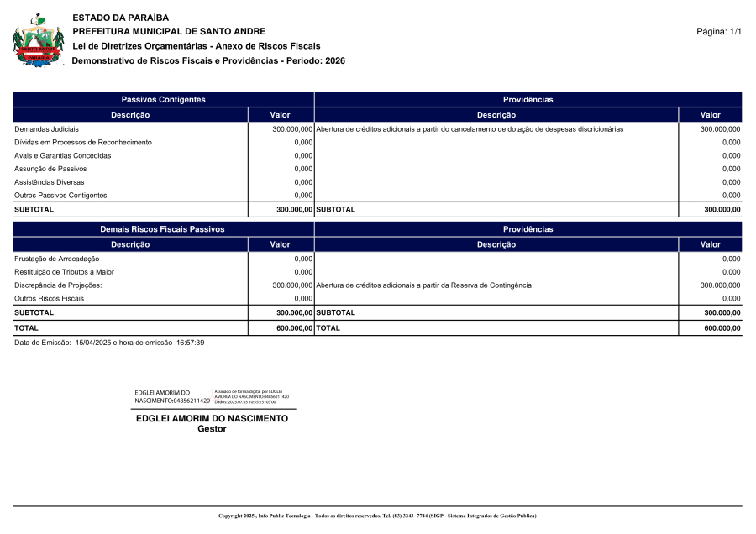Screen dimensions: 756x534
Task: Select the 'Discrepância de Projeções:' row
Action: point(58,285)
